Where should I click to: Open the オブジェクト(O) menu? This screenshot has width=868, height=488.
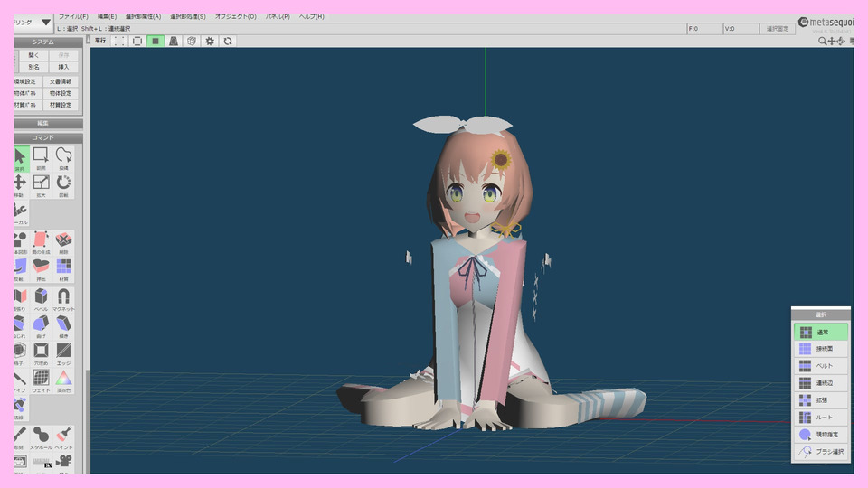235,16
